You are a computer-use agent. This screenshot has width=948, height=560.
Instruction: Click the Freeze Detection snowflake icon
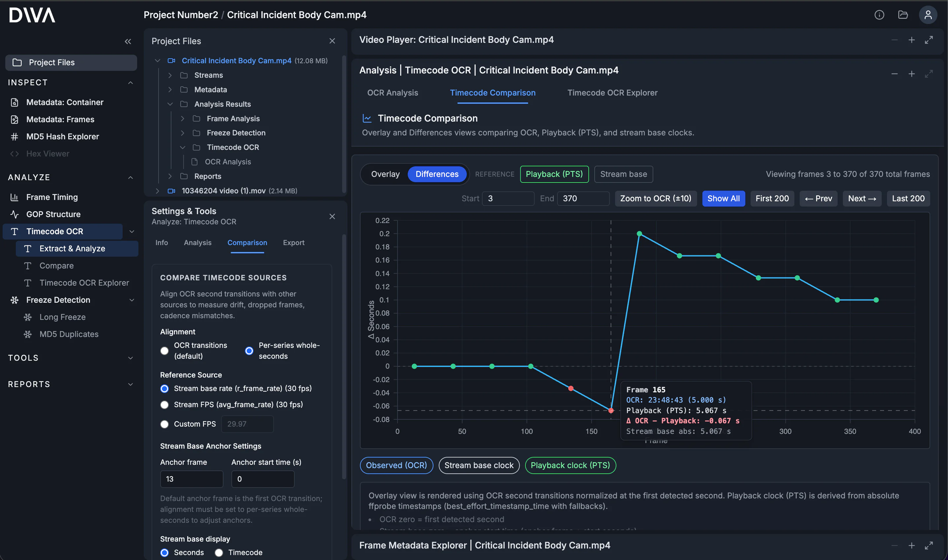tap(15, 300)
